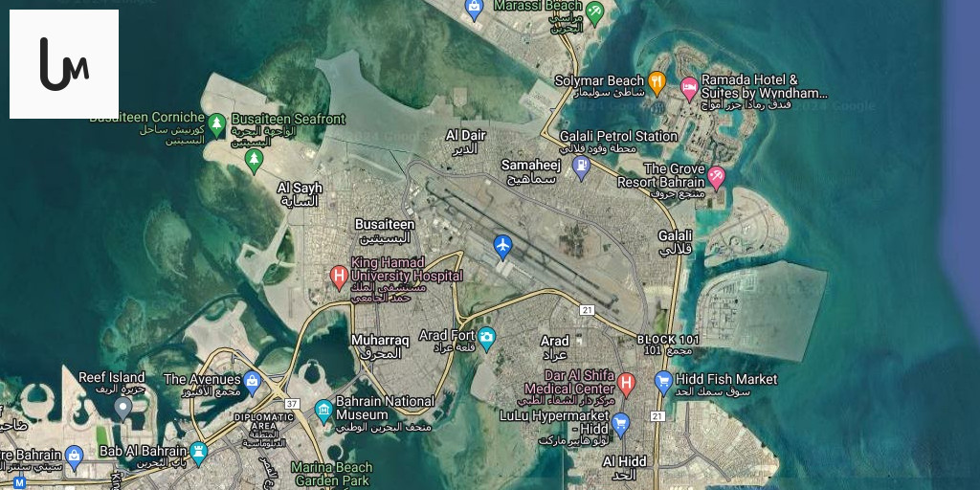Viewport: 980px width, 490px height.
Task: Open the Hidd Fish Market cart icon
Action: point(663,381)
